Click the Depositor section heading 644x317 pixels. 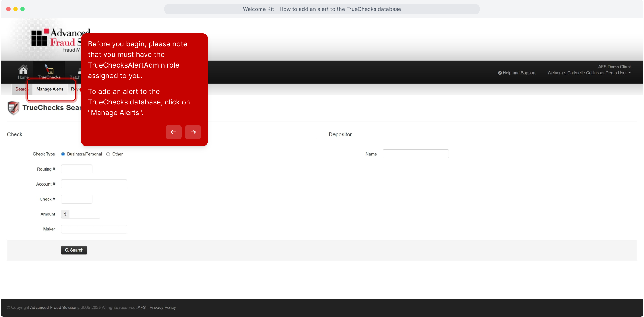[340, 134]
